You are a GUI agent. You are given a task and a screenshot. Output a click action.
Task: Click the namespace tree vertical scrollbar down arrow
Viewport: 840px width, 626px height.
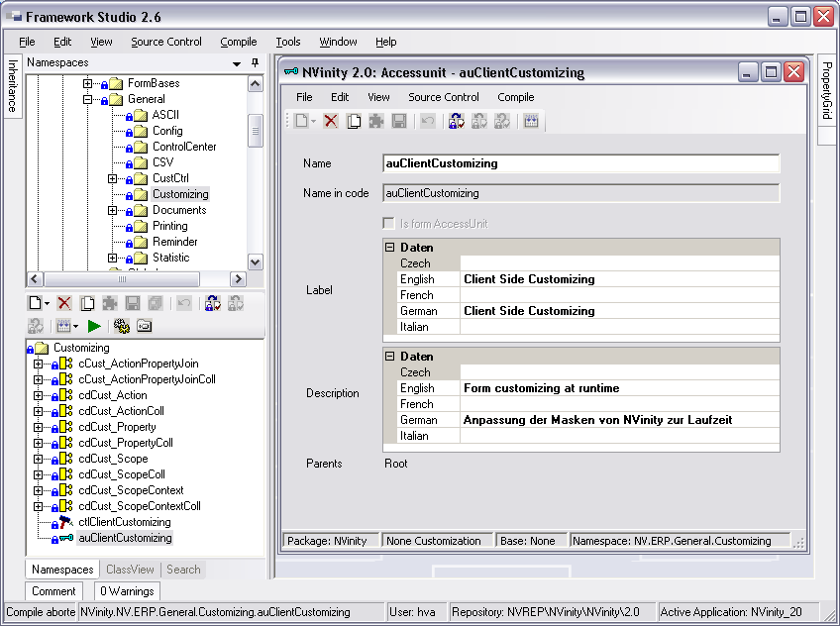(256, 262)
